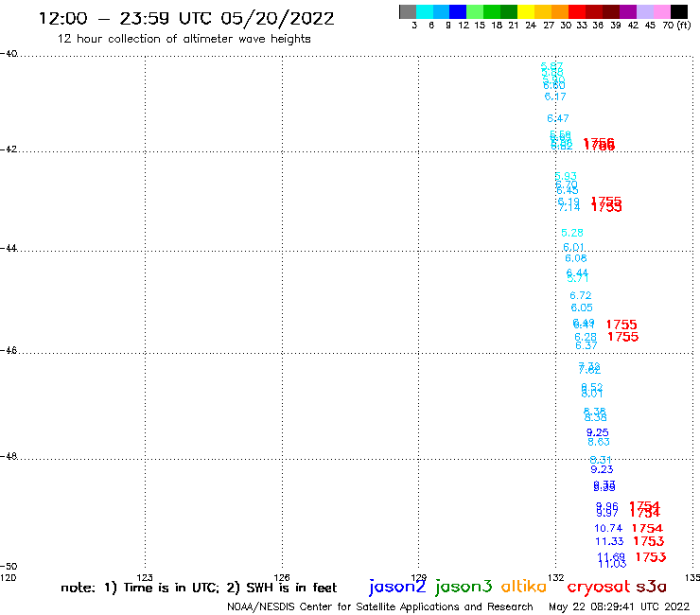
Task: Click the NOAA/NESDIS credit line
Action: 380,606
